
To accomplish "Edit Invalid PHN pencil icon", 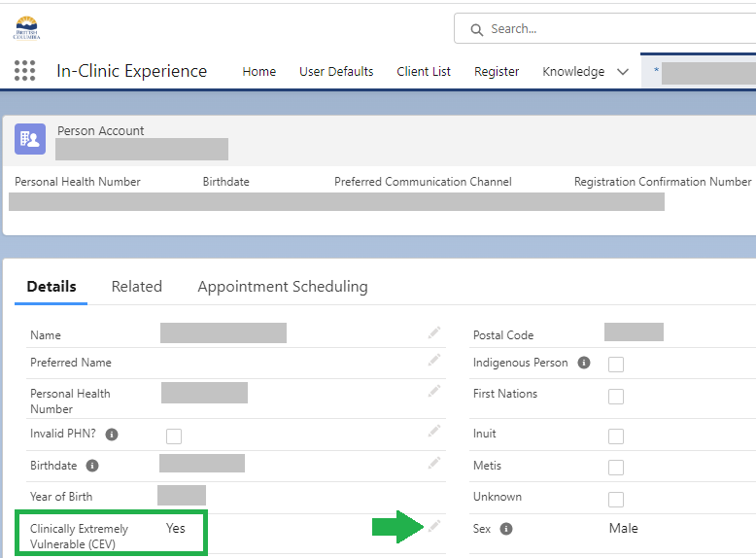I will point(434,432).
